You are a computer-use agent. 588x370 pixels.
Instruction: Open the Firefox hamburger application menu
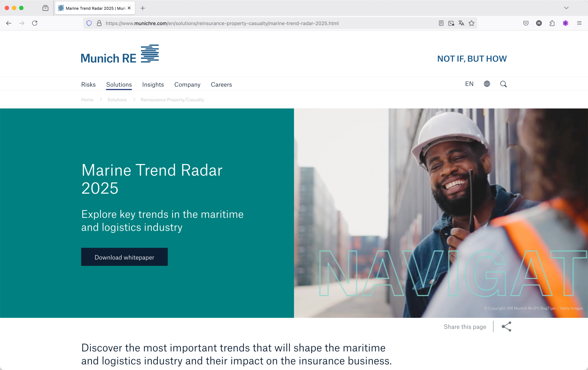tap(579, 23)
